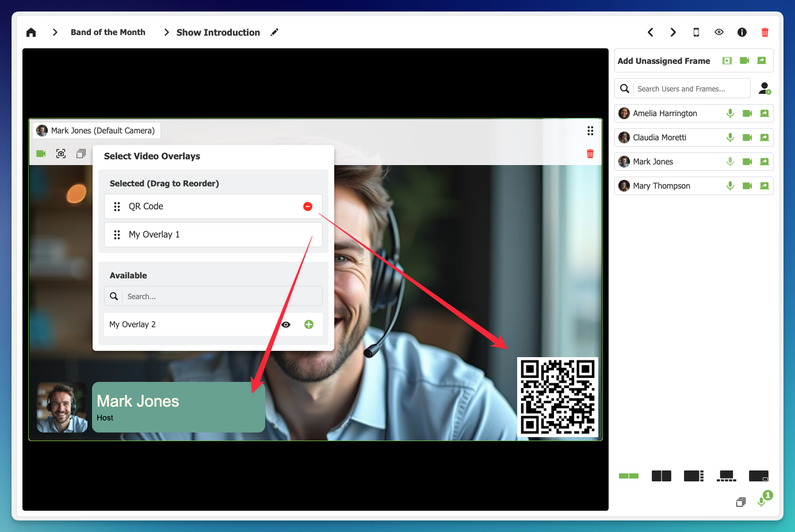
Task: Click the Mark Jones (Default Camera) frame label
Action: point(97,131)
